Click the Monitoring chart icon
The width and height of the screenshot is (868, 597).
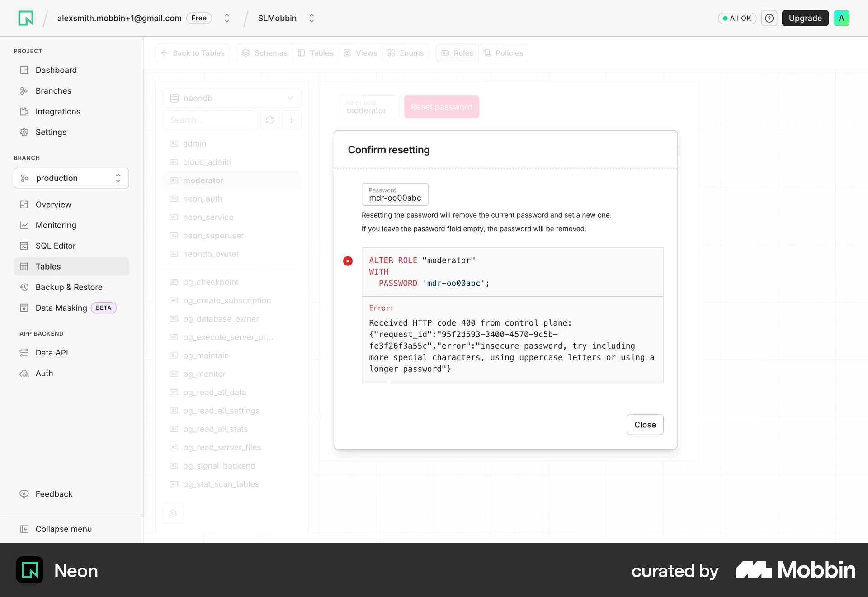[x=24, y=225]
